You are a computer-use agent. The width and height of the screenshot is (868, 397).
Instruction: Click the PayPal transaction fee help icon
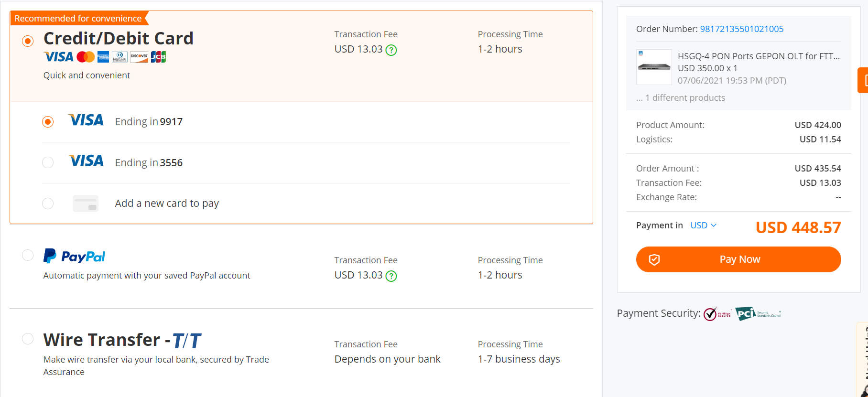[x=391, y=276]
